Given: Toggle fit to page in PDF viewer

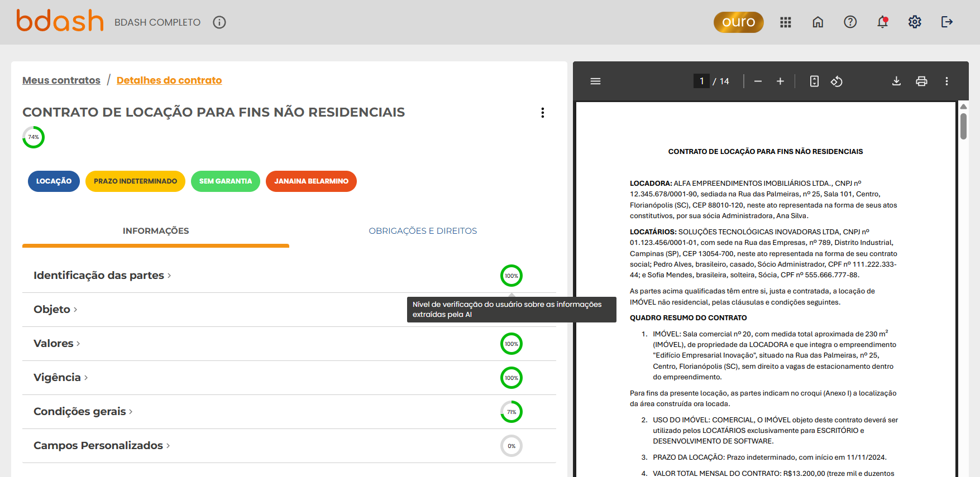Looking at the screenshot, I should click(x=814, y=81).
